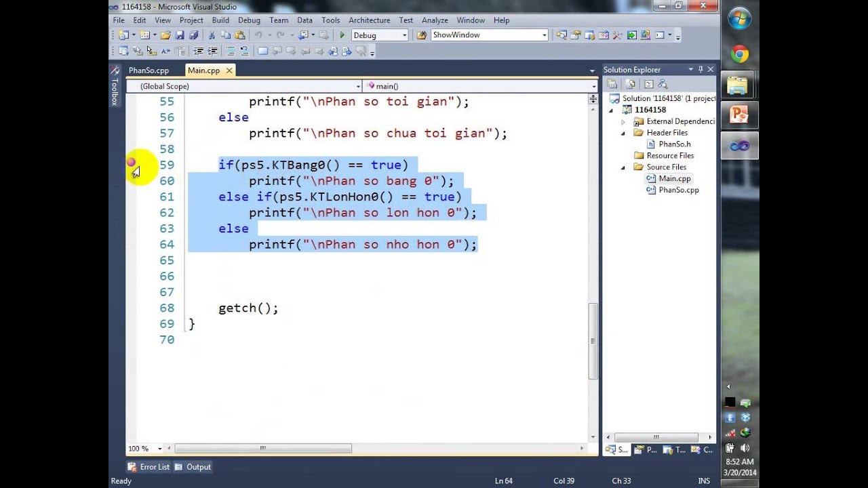Click View Class Diagram icon in Solution Explorer

[x=663, y=84]
